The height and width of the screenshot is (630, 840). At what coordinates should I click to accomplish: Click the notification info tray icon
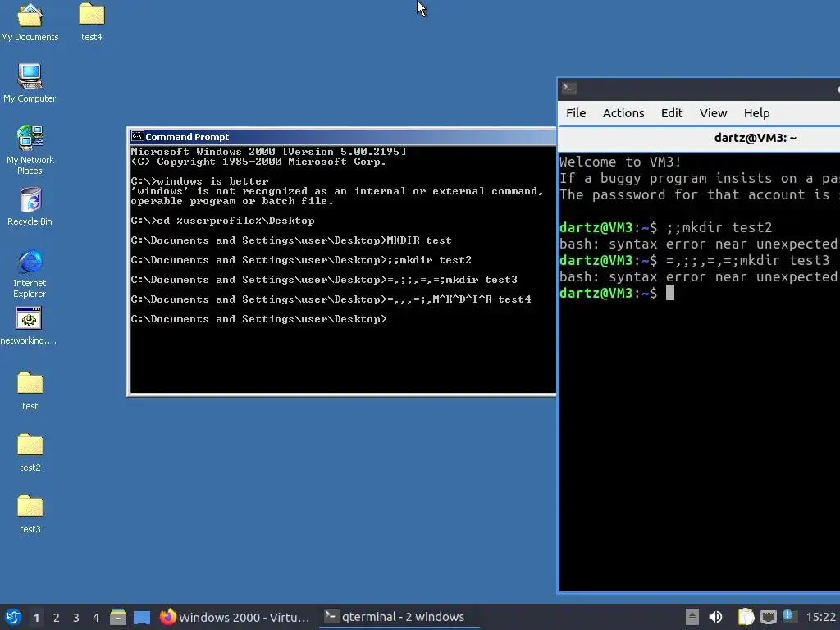pyautogui.click(x=788, y=616)
